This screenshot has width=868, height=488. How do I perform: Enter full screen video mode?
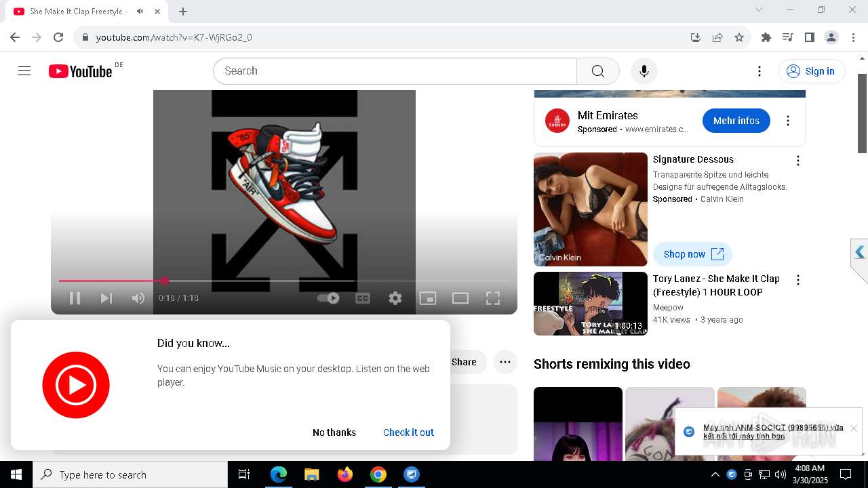click(493, 298)
